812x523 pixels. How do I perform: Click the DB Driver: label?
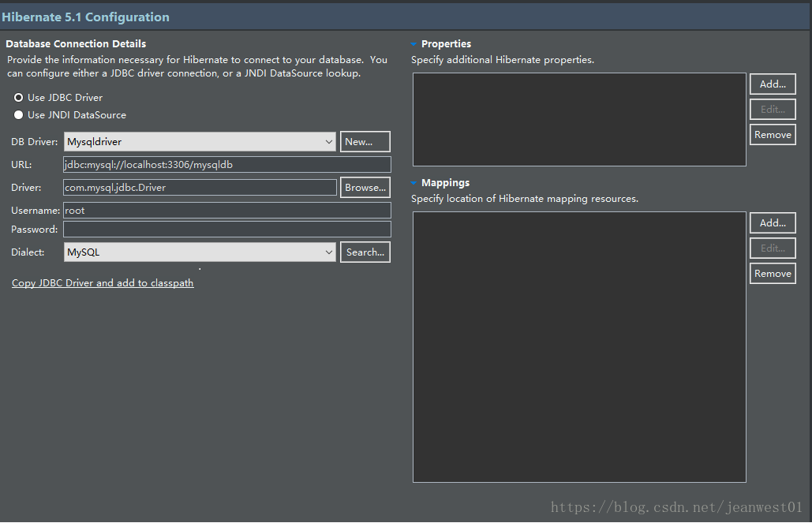tap(35, 142)
